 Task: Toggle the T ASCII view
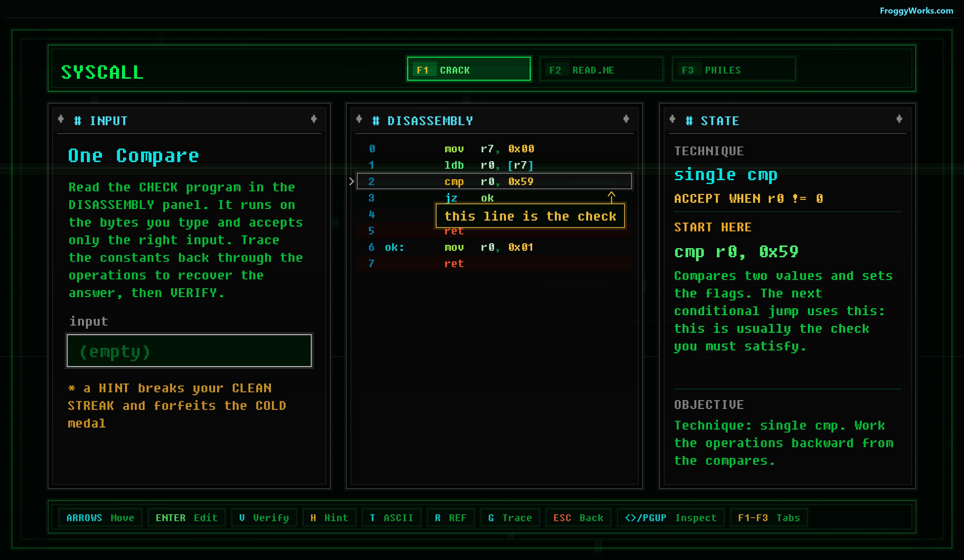[x=392, y=518]
